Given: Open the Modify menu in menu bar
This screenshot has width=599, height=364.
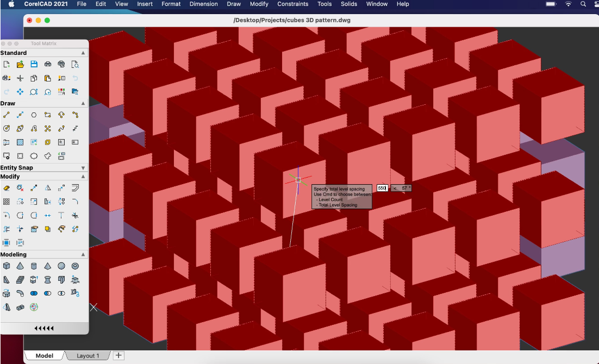Looking at the screenshot, I should coord(259,4).
